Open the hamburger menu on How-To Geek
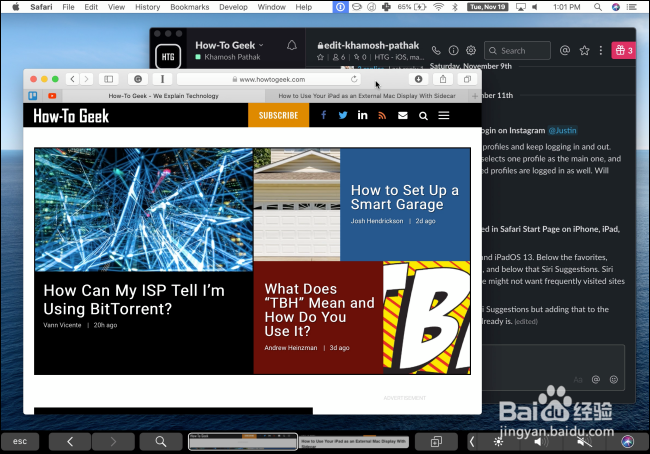 point(444,115)
